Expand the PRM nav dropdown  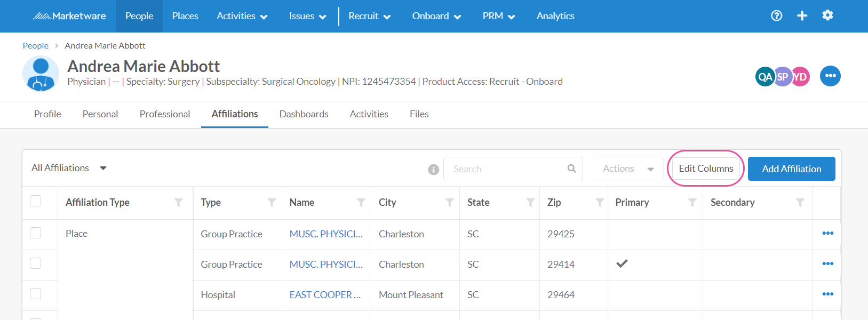tap(499, 16)
